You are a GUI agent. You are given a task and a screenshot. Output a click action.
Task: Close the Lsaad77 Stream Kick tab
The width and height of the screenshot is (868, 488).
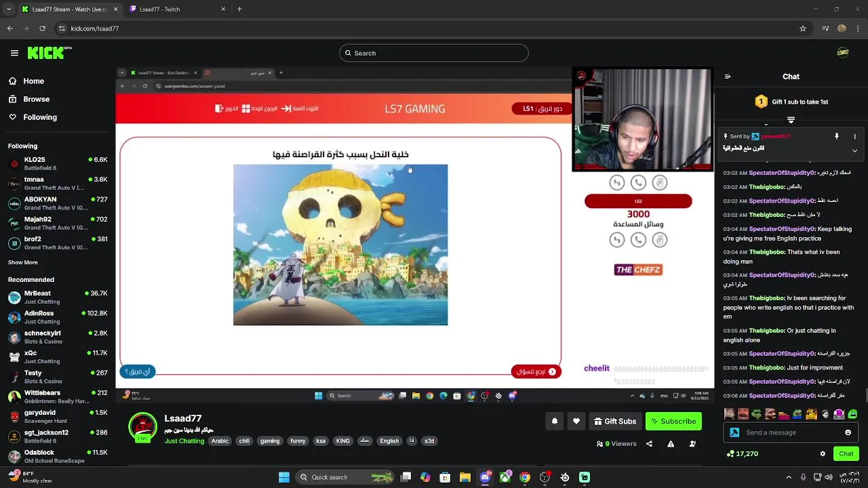coord(115,9)
